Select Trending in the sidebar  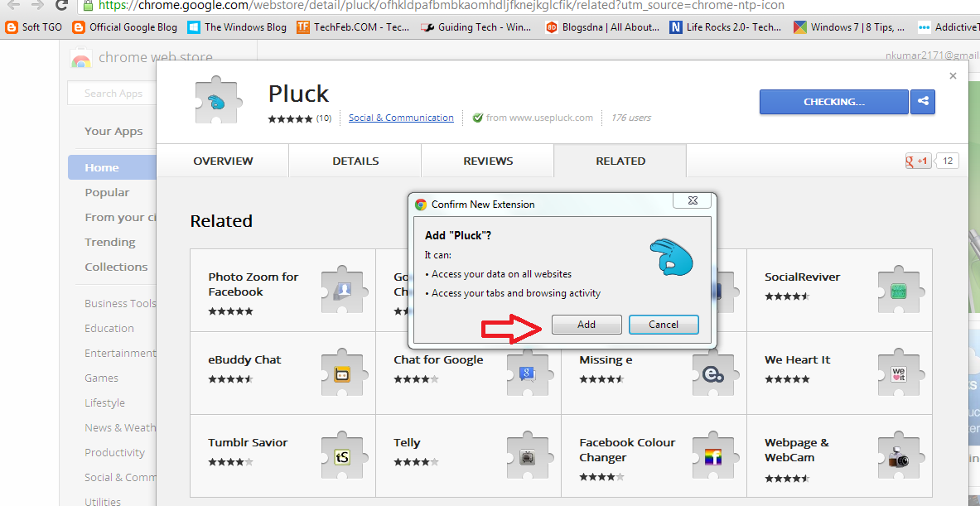(110, 242)
